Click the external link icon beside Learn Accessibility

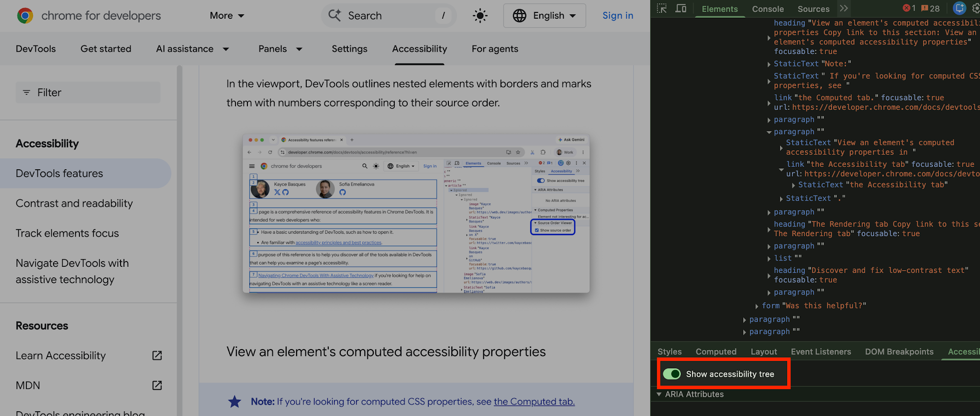click(157, 355)
